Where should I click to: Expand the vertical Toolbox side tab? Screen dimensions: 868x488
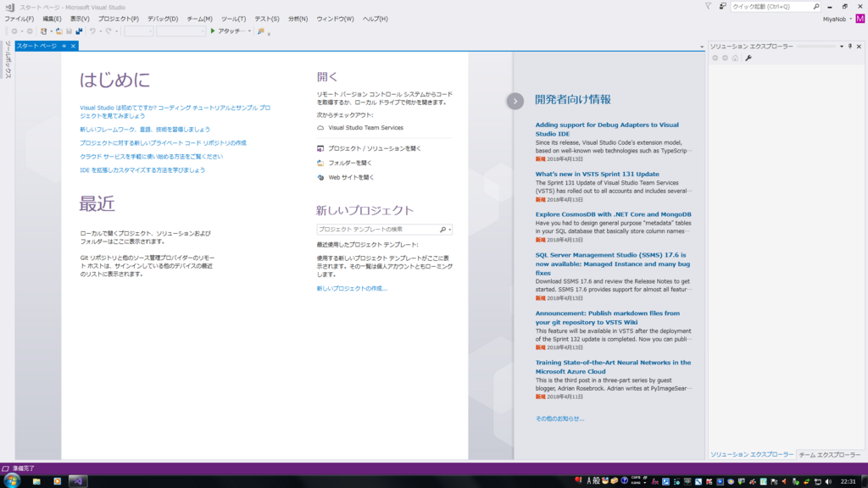(x=8, y=60)
